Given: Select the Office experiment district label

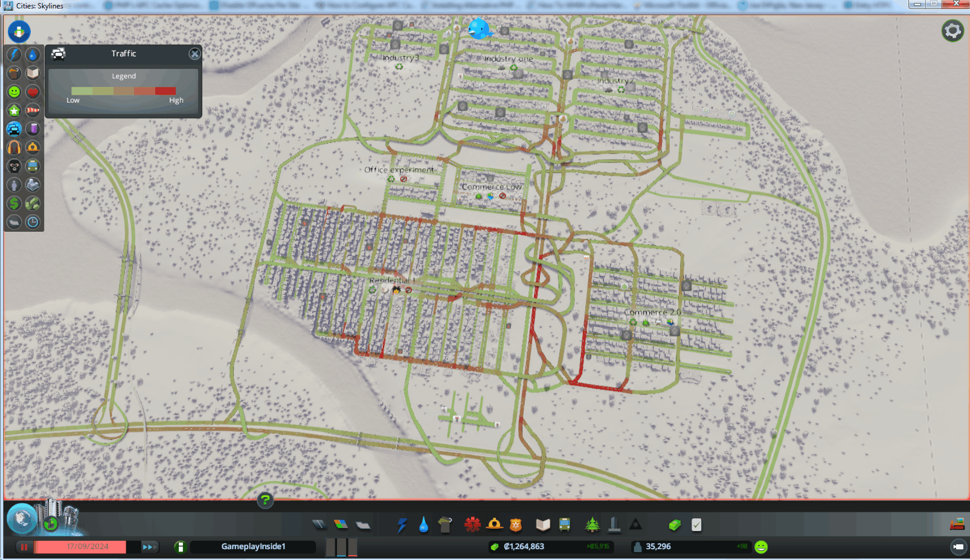Looking at the screenshot, I should (x=399, y=170).
